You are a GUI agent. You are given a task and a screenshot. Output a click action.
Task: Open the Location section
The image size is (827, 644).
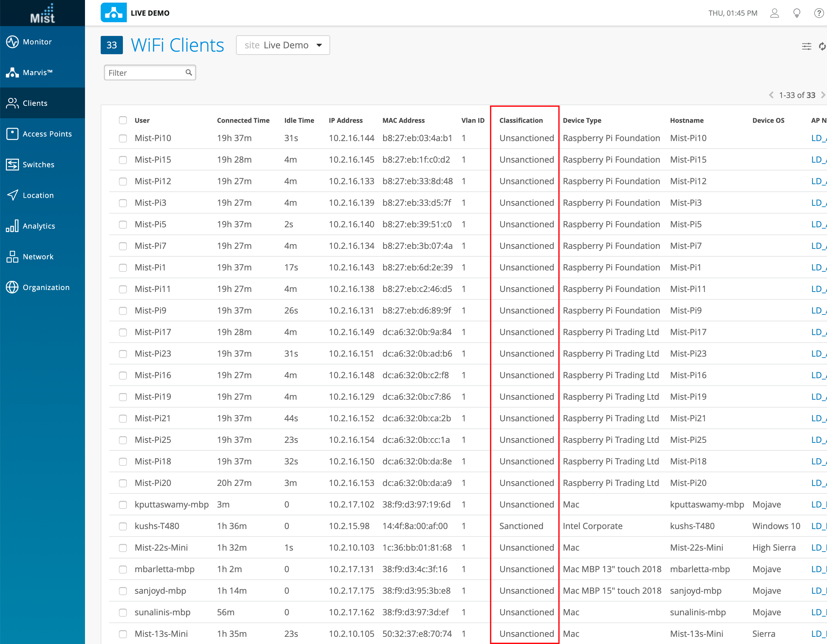pos(38,195)
